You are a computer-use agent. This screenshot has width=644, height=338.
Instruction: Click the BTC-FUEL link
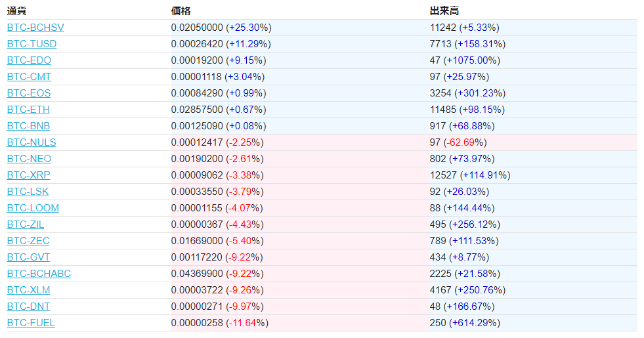(x=31, y=323)
